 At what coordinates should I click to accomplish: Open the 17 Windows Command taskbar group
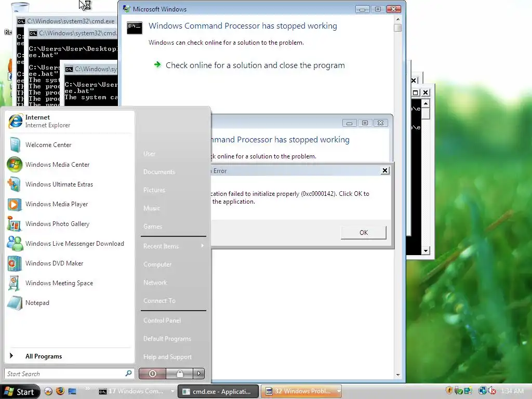point(137,391)
